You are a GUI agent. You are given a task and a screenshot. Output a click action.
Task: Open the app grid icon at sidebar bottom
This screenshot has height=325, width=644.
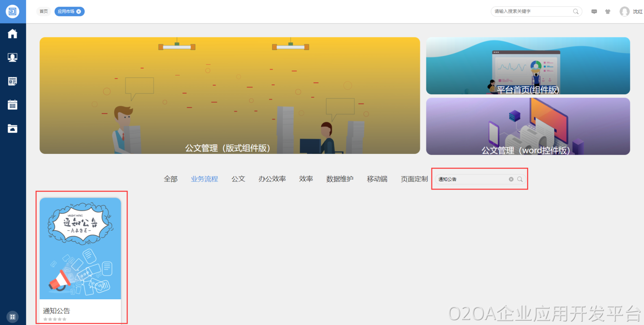12,317
